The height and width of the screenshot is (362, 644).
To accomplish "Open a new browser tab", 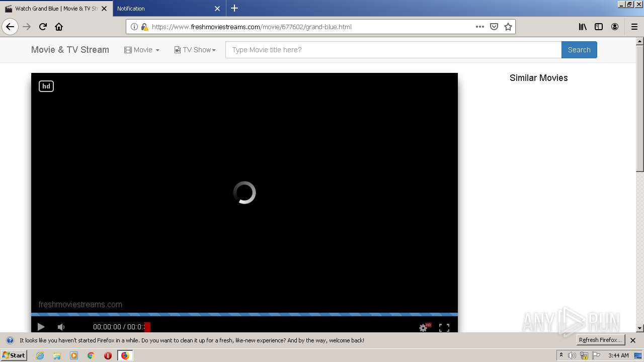I will tap(234, 8).
